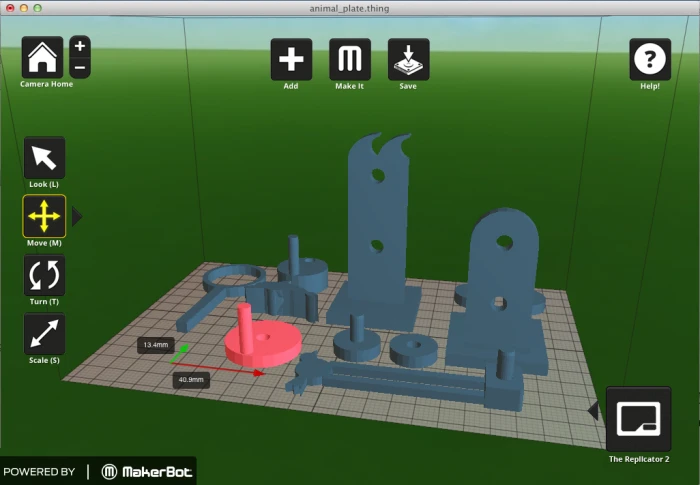Click the green window zoom button
Image resolution: width=700 pixels, height=485 pixels.
(x=38, y=8)
